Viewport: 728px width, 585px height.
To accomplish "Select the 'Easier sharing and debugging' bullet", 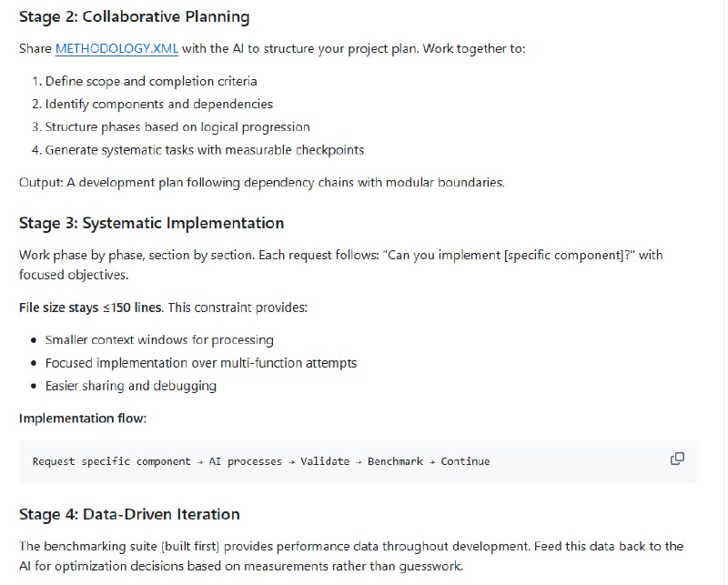I will 130,385.
